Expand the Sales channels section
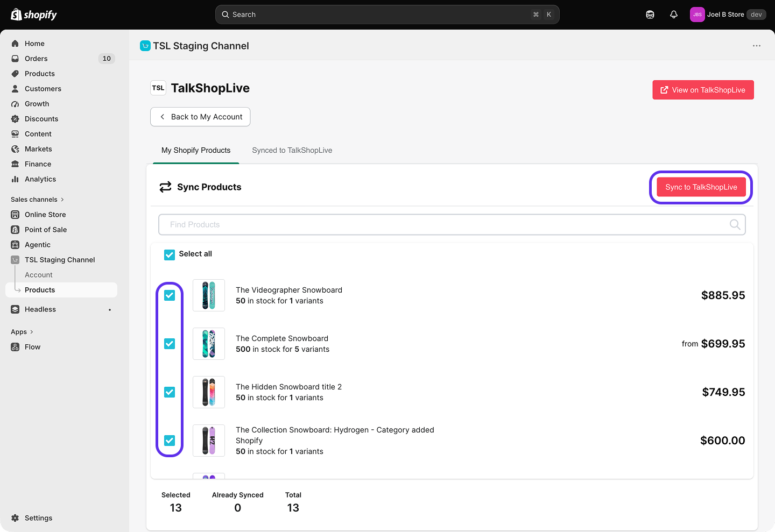The width and height of the screenshot is (775, 532). tap(37, 200)
